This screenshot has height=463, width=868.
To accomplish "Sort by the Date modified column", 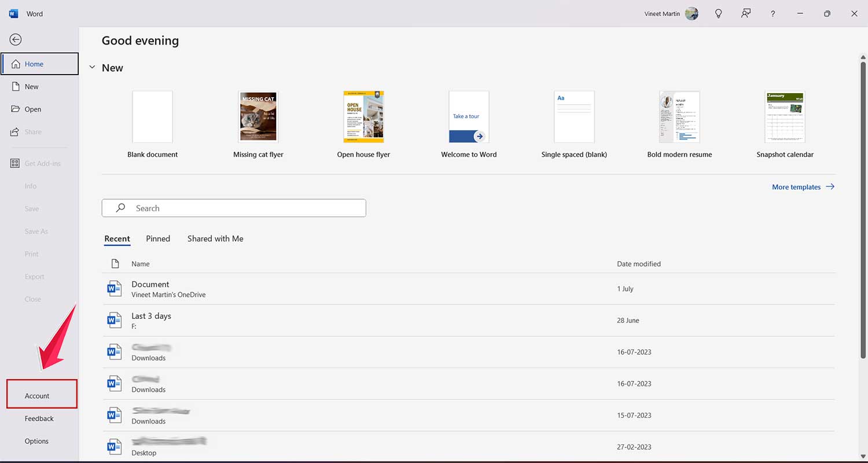I will (x=639, y=263).
